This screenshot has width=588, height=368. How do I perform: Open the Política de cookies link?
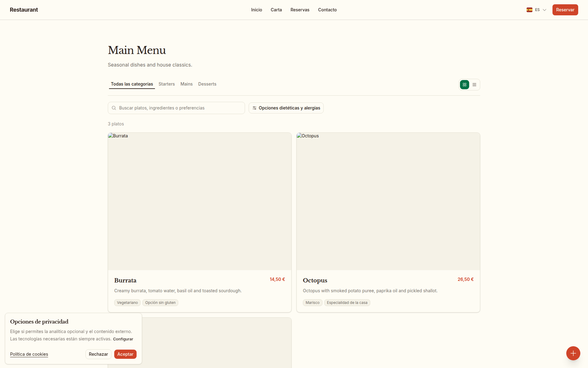click(29, 354)
